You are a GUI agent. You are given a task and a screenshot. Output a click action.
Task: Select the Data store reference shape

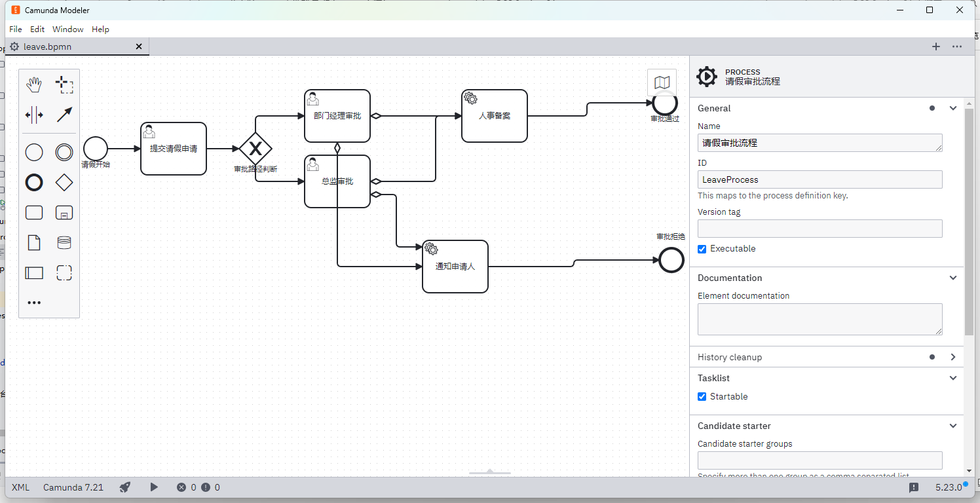point(64,243)
